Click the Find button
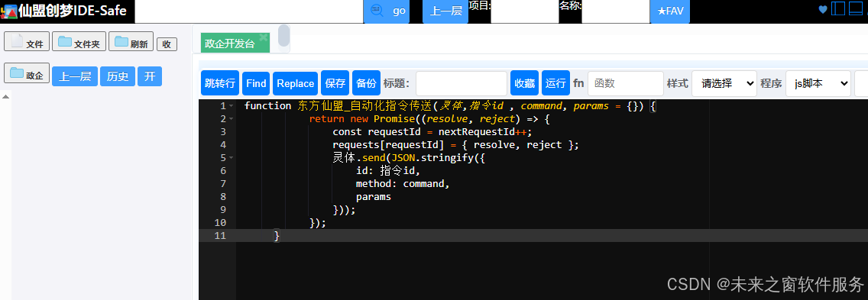868x300 pixels. (x=256, y=83)
